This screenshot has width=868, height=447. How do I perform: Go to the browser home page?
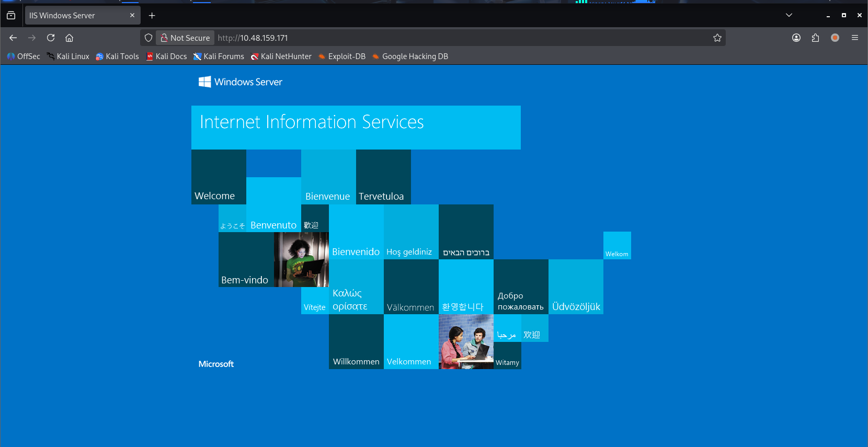pos(69,38)
